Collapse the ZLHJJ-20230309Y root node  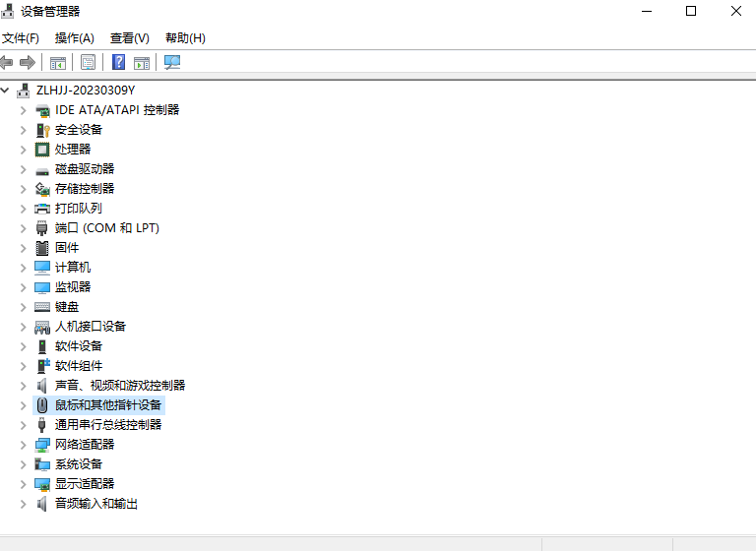5,91
